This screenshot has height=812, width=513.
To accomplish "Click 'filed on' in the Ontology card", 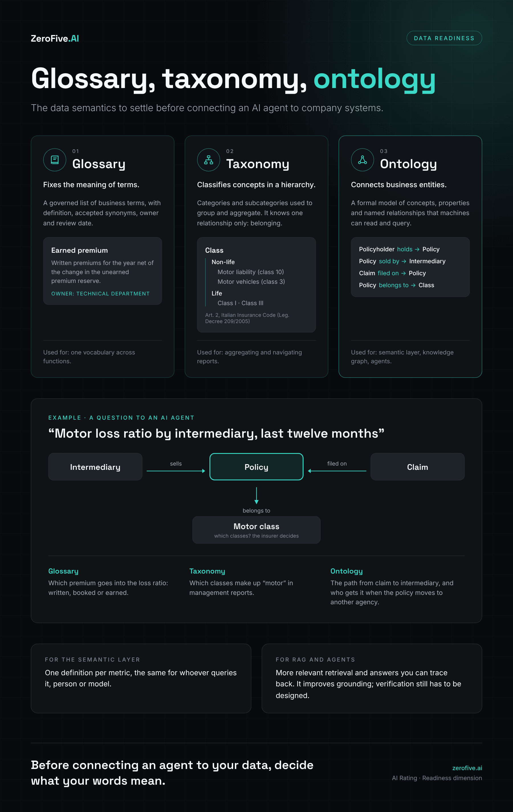I will (x=388, y=273).
